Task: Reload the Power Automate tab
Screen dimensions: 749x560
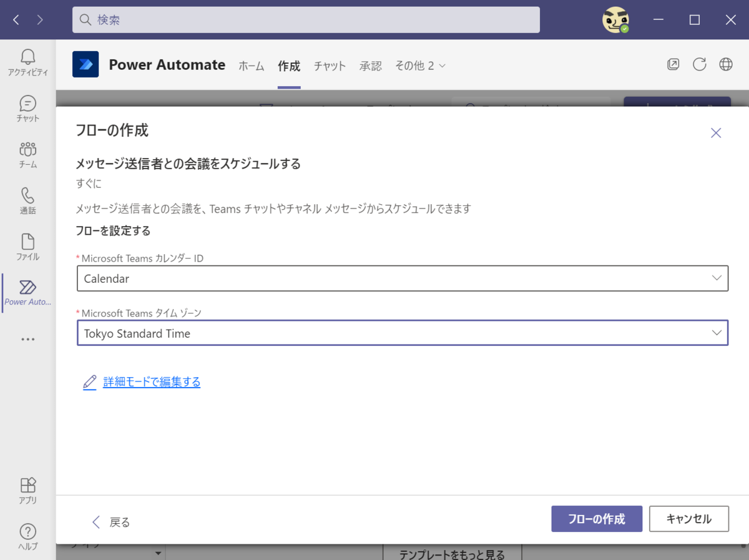Action: 699,64
